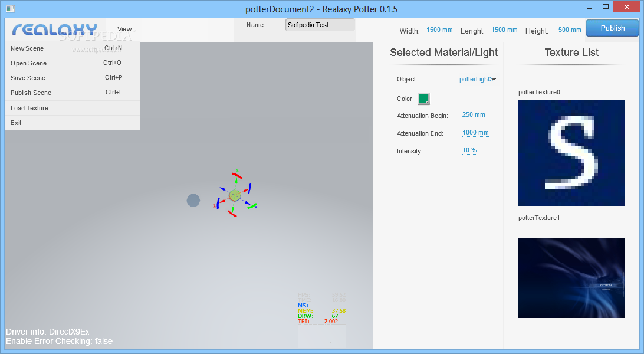Screen dimensions: 644x354
Task: Click the Texture List heading
Action: coord(571,53)
